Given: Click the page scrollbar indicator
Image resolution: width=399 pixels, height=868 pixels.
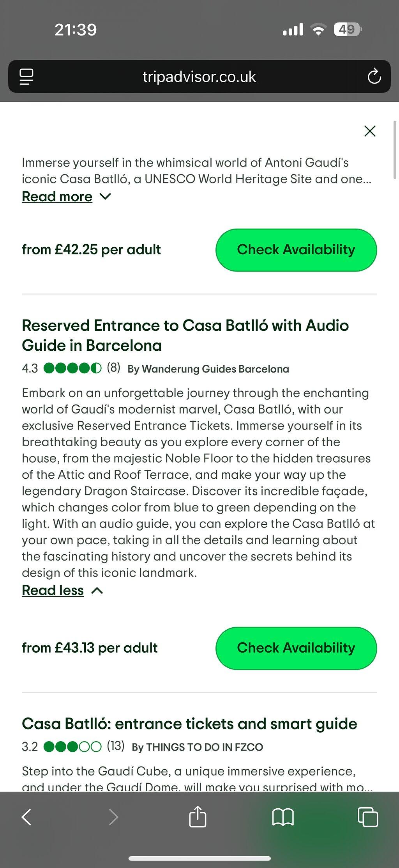Looking at the screenshot, I should (395, 149).
